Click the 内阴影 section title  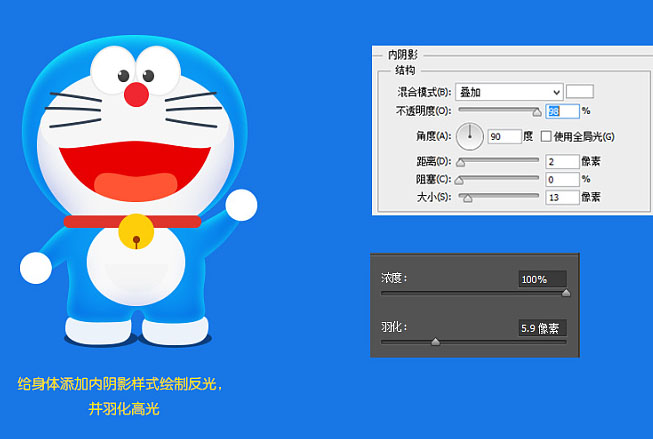402,55
